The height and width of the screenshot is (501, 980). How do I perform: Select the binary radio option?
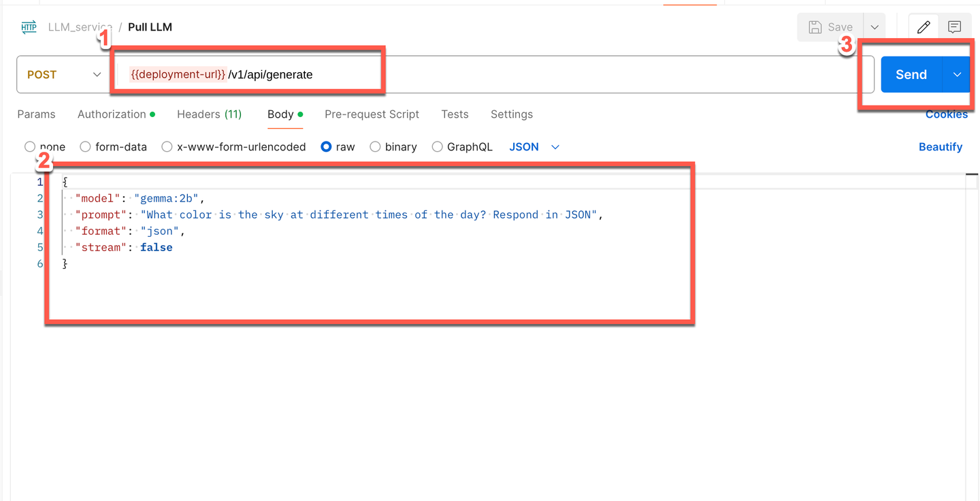click(375, 146)
